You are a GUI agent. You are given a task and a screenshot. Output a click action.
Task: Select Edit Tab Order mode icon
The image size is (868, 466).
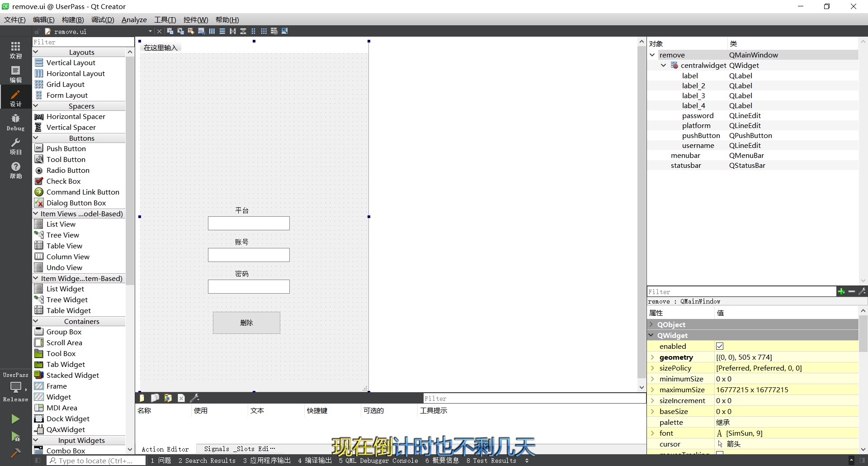201,31
